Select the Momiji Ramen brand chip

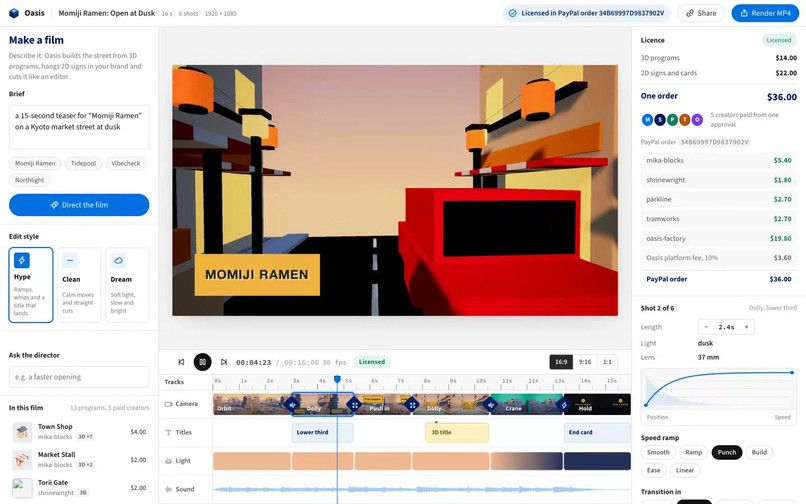(x=35, y=164)
